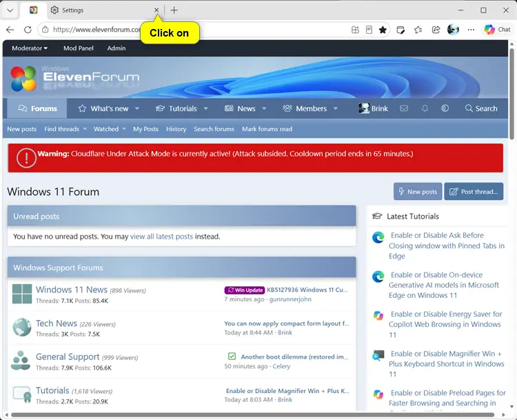Click the New posts button

tap(418, 191)
